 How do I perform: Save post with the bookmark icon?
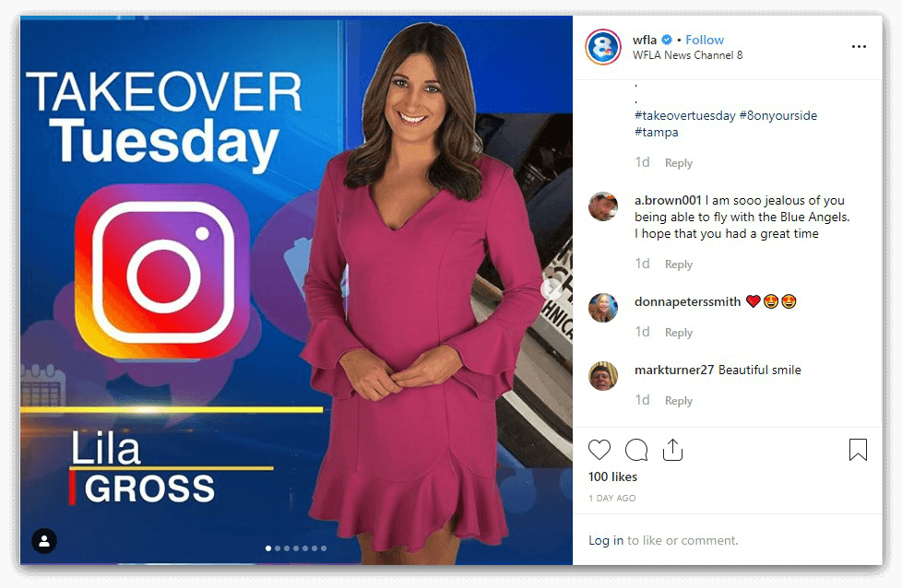point(858,450)
